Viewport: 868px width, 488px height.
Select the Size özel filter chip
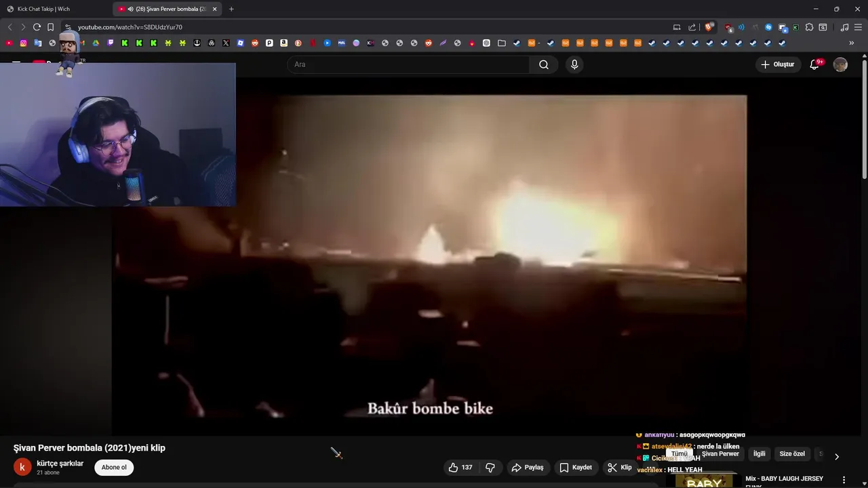[792, 454]
